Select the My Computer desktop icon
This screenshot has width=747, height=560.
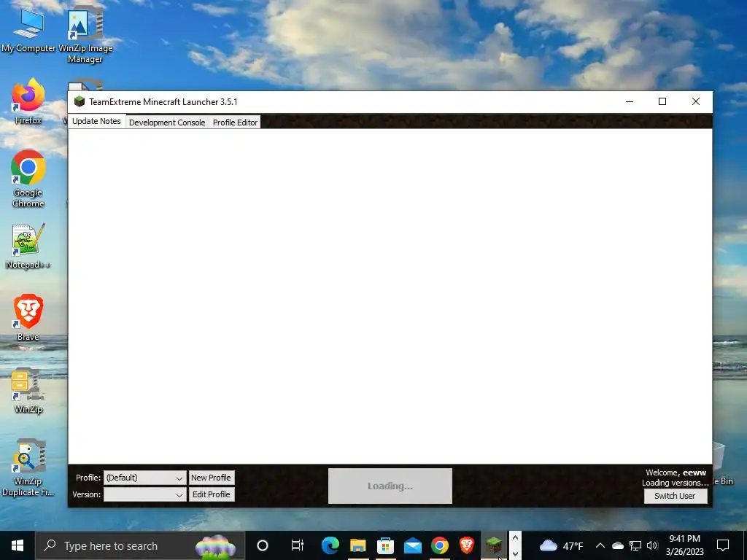[x=28, y=29]
